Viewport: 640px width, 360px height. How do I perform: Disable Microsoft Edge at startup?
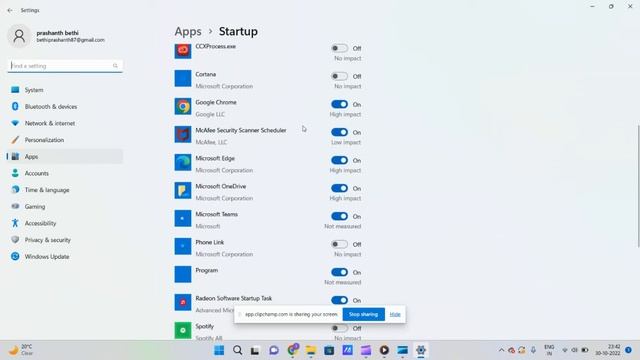[339, 160]
